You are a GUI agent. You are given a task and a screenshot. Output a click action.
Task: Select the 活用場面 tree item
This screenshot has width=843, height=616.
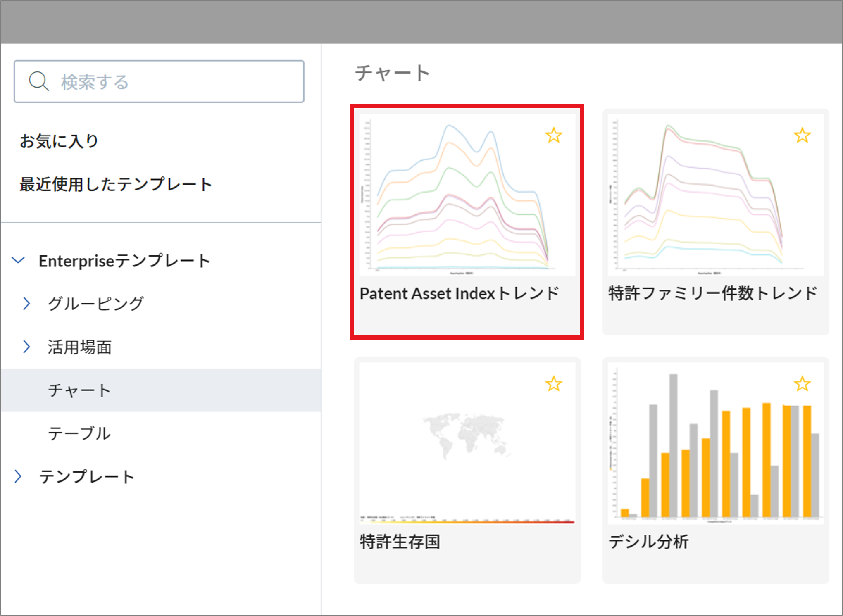79,347
